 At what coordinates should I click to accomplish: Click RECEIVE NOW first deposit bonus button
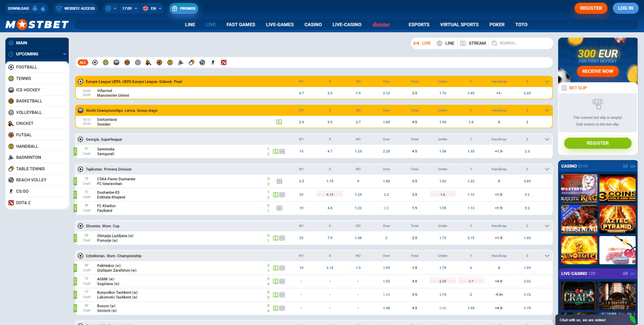tap(597, 71)
